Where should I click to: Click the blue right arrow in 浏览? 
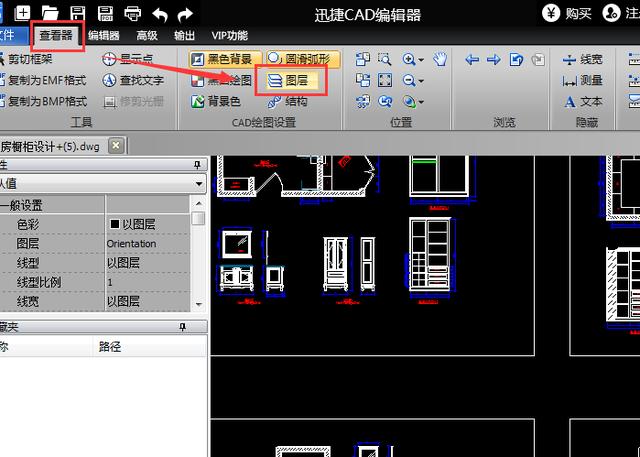coord(493,60)
